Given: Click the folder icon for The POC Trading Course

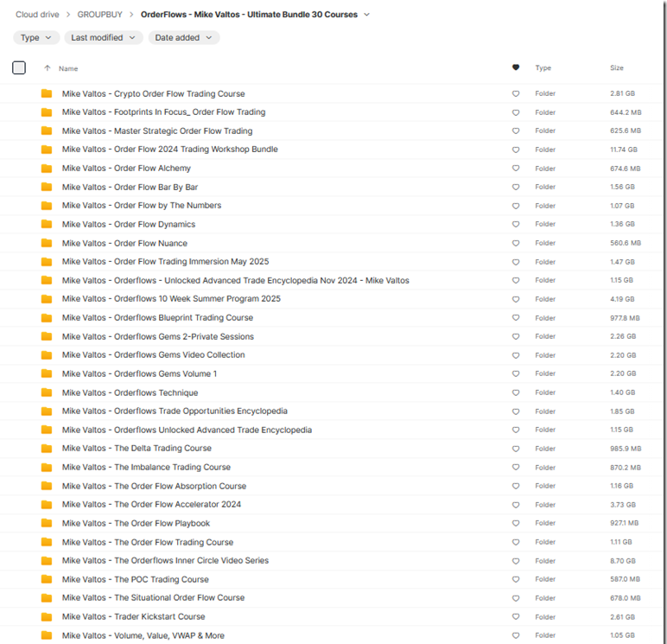Looking at the screenshot, I should click(x=47, y=579).
